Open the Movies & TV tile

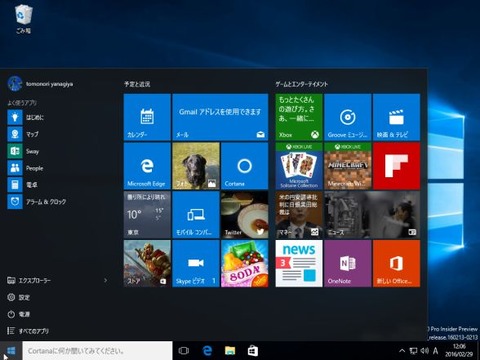tap(397, 117)
